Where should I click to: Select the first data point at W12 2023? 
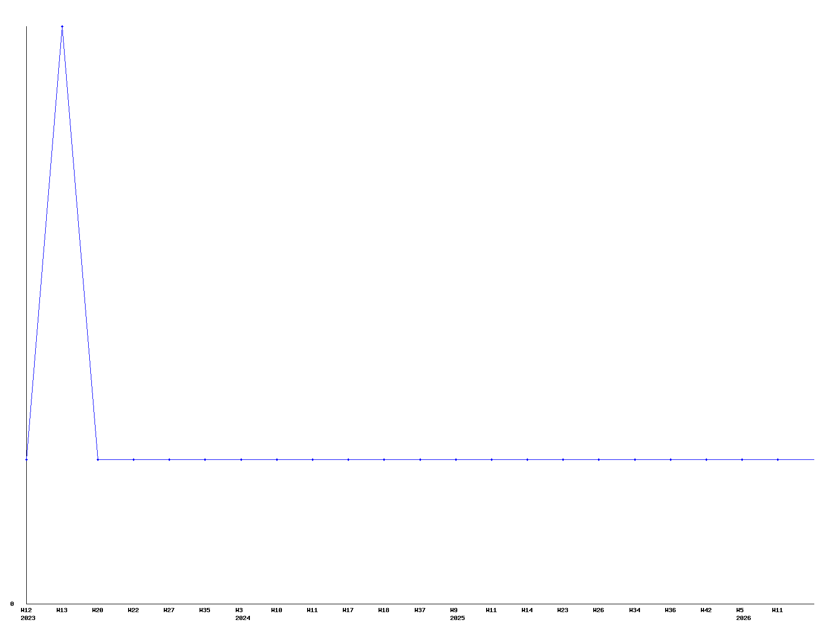tap(26, 459)
